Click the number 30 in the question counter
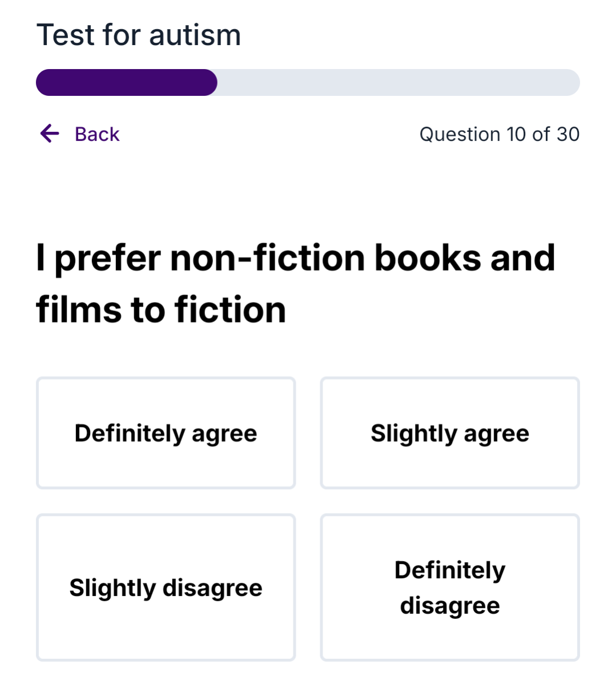 coord(568,134)
